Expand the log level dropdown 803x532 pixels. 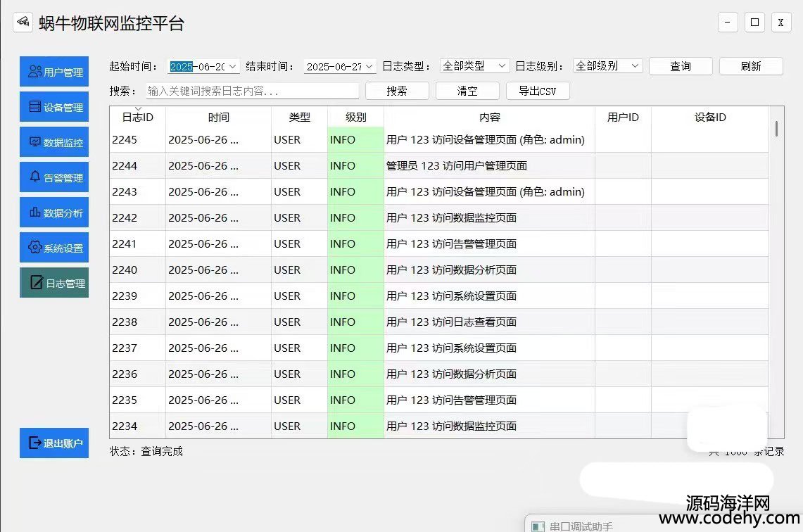(636, 65)
